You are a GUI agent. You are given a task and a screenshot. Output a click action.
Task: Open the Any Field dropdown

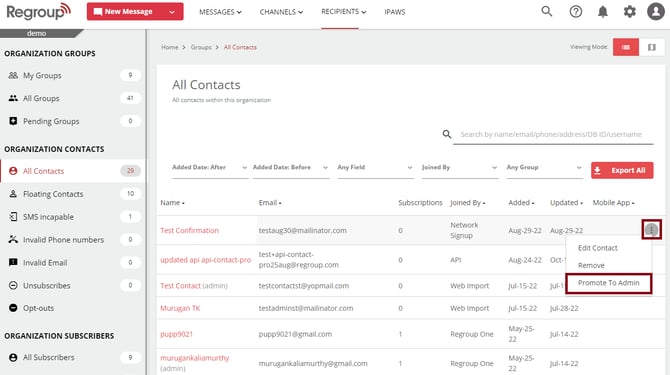click(x=375, y=167)
